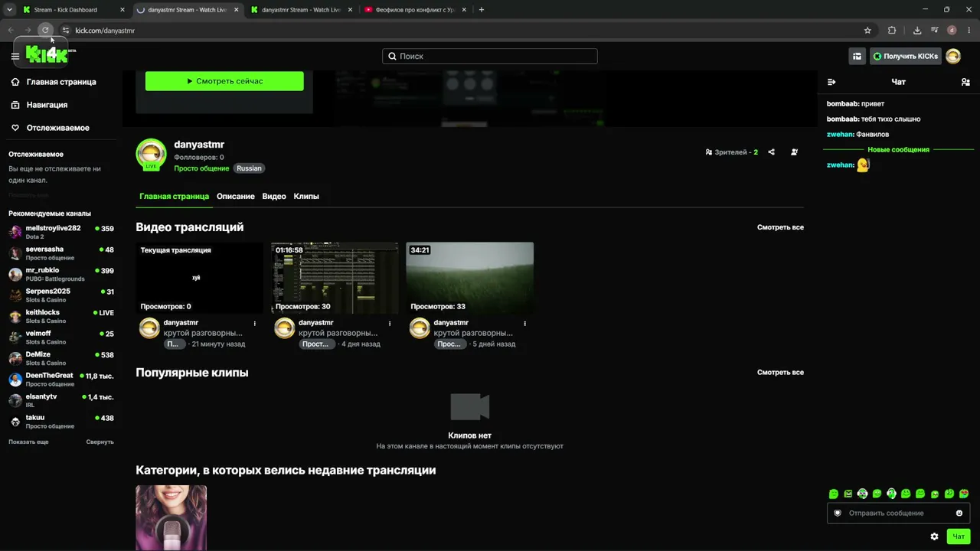Open recommended channel keithlocks
The height and width of the screenshot is (551, 980).
[61, 316]
